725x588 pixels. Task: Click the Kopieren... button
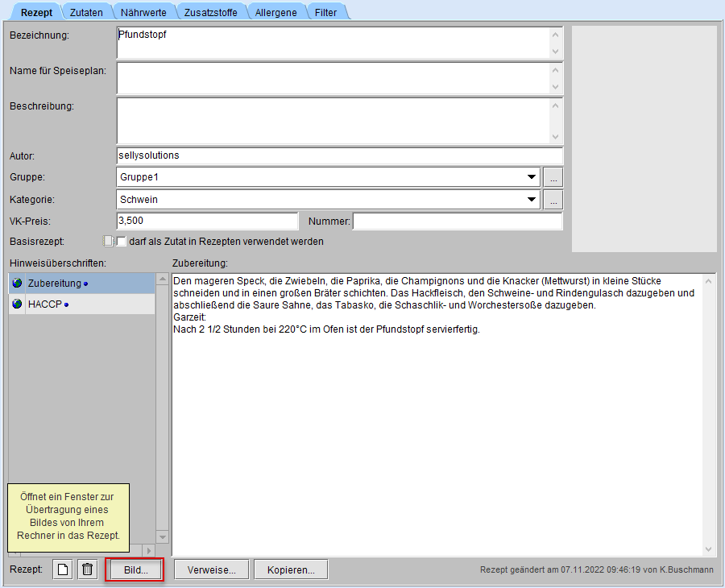(x=291, y=569)
